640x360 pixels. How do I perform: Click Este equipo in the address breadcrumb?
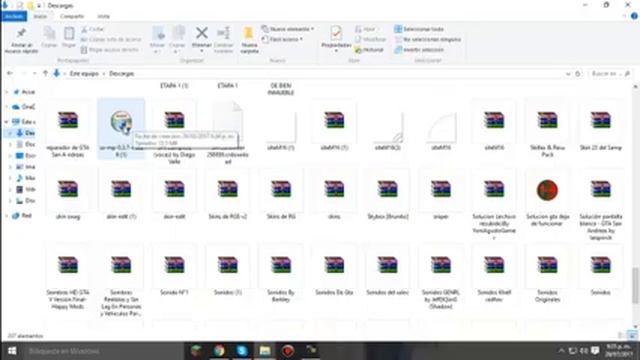pyautogui.click(x=84, y=74)
